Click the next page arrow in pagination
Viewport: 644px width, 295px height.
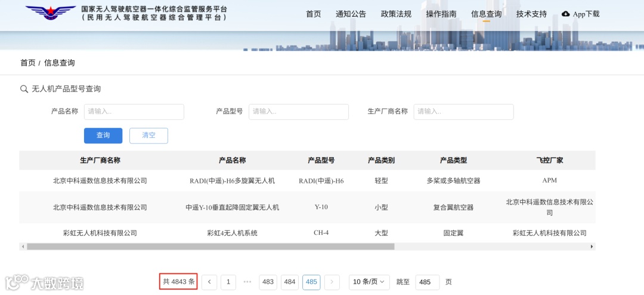pos(332,282)
